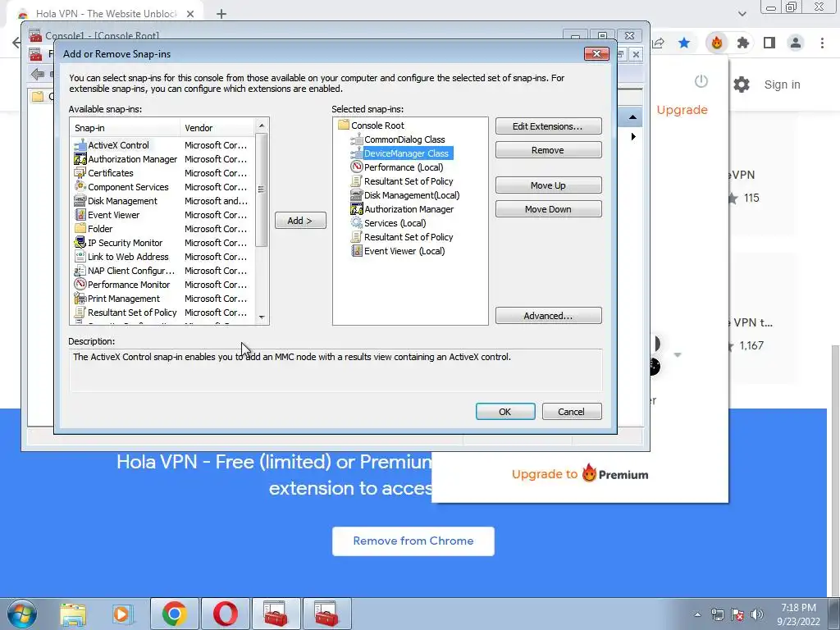Image resolution: width=840 pixels, height=630 pixels.
Task: Click the Advanced button
Action: [x=548, y=316]
